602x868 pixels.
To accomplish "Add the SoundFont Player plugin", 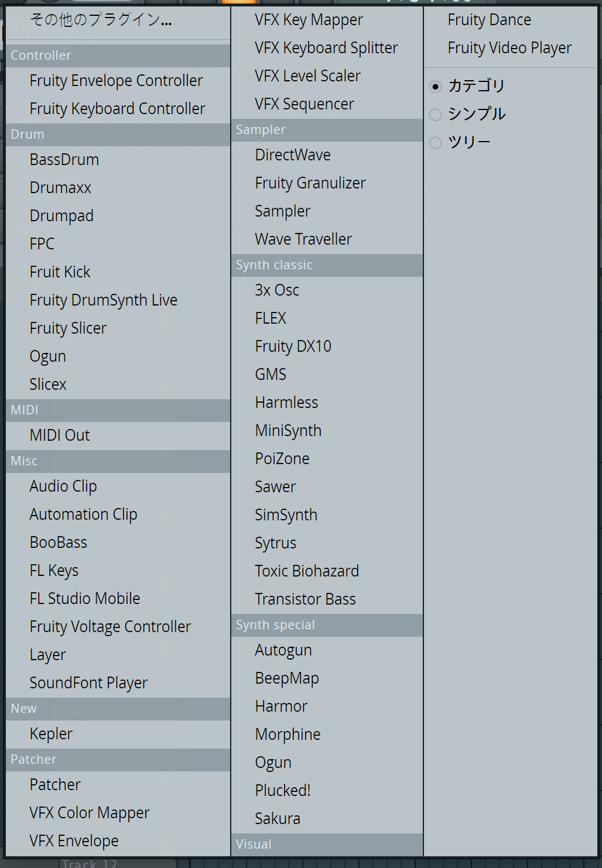I will [x=88, y=683].
